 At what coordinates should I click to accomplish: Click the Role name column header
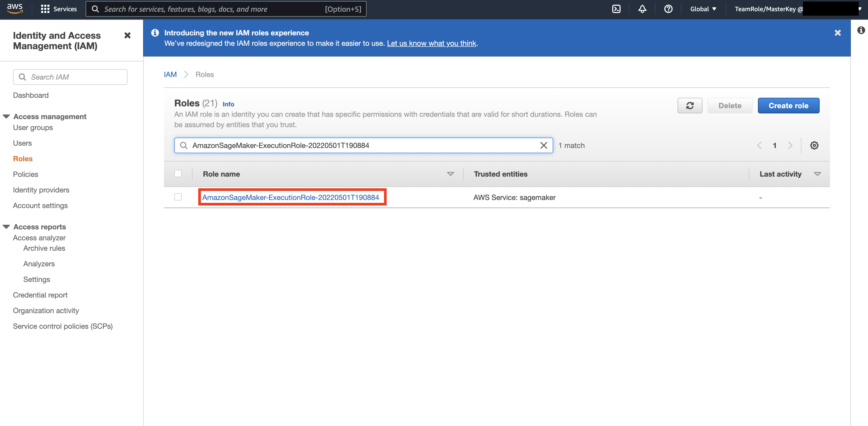[x=221, y=174]
